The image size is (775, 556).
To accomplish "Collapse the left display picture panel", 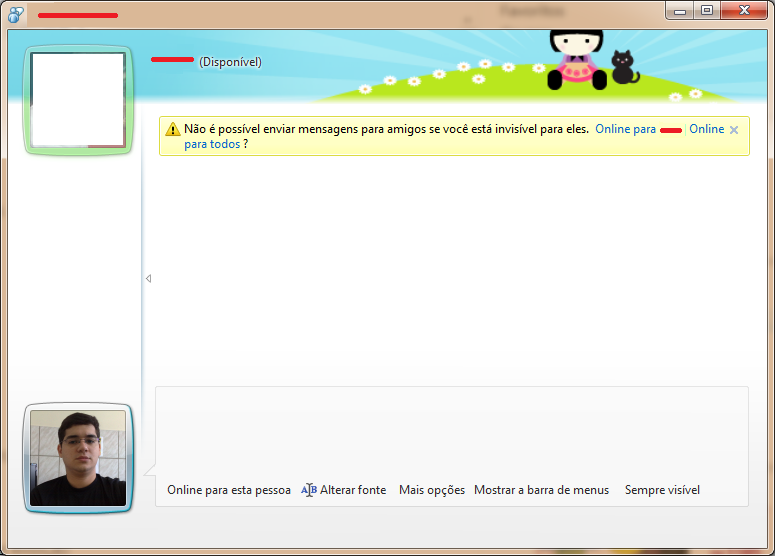I will click(x=148, y=279).
